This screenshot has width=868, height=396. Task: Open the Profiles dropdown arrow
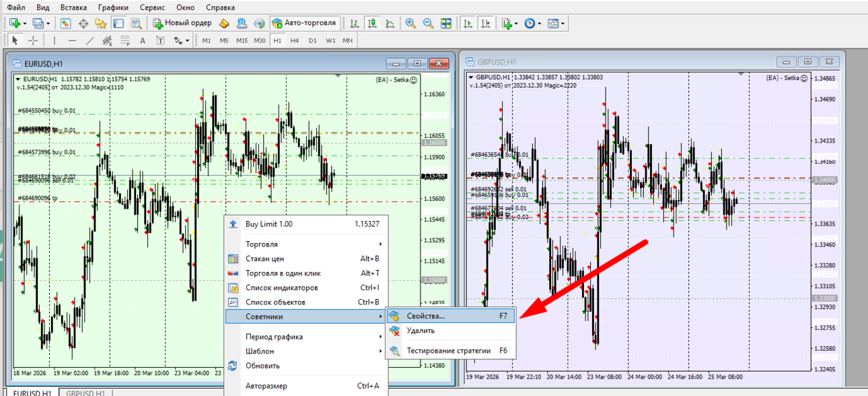pyautogui.click(x=48, y=24)
